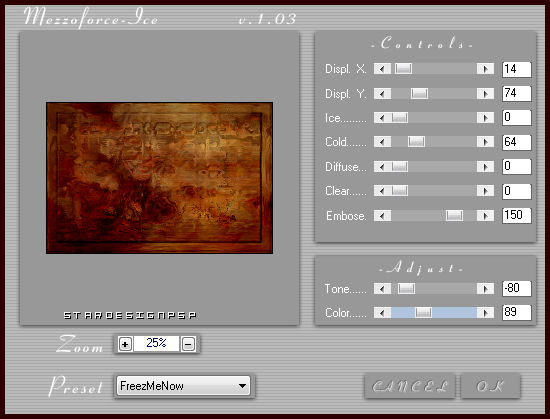The image size is (550, 419).
Task: Click the Color slider thumb
Action: (x=423, y=312)
